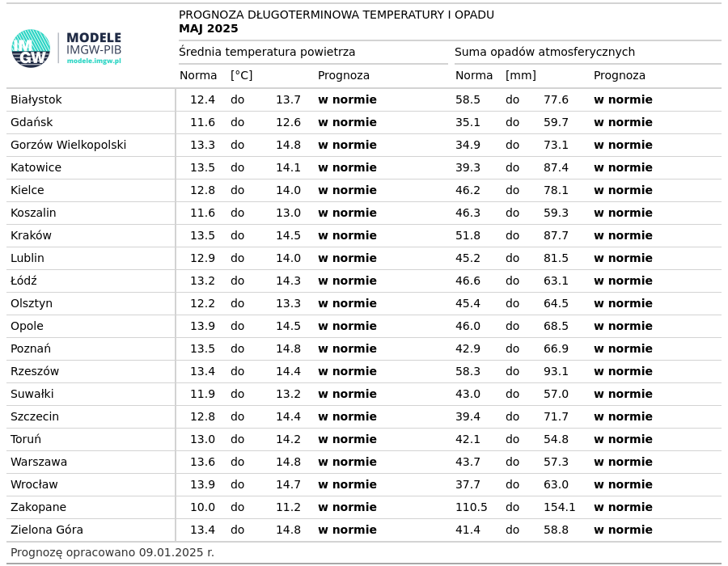Click the Wrocław row name

34,485
